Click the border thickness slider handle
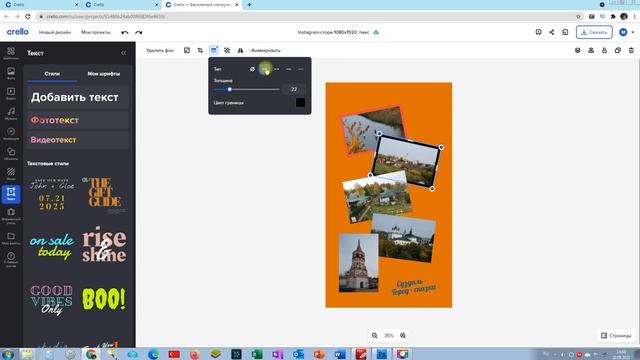 coord(229,89)
